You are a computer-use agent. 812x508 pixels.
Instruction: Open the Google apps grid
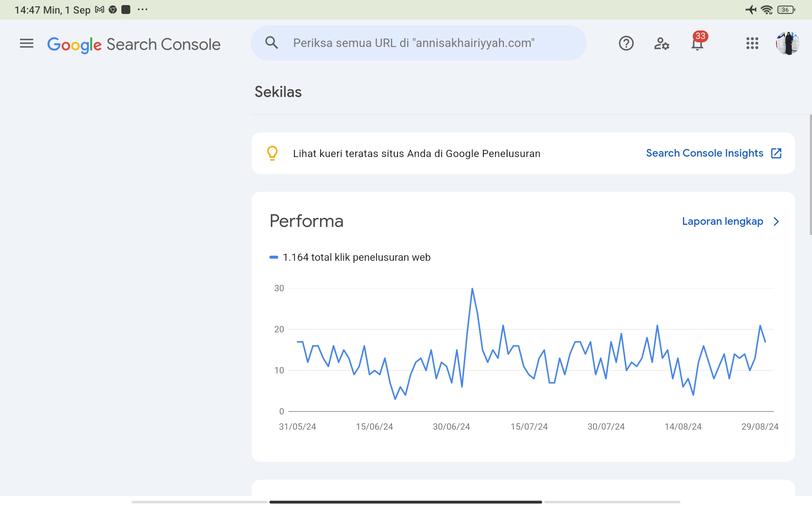click(752, 43)
